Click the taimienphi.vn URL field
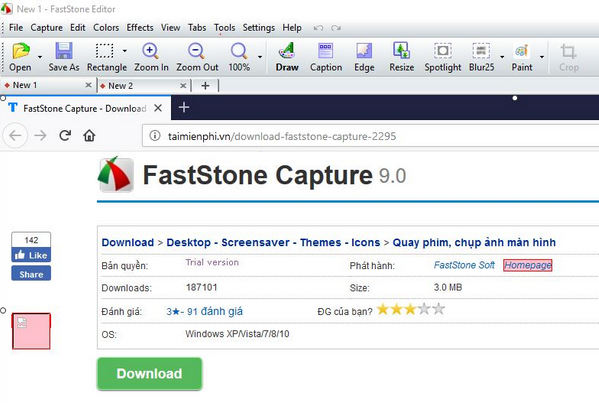 pos(371,136)
